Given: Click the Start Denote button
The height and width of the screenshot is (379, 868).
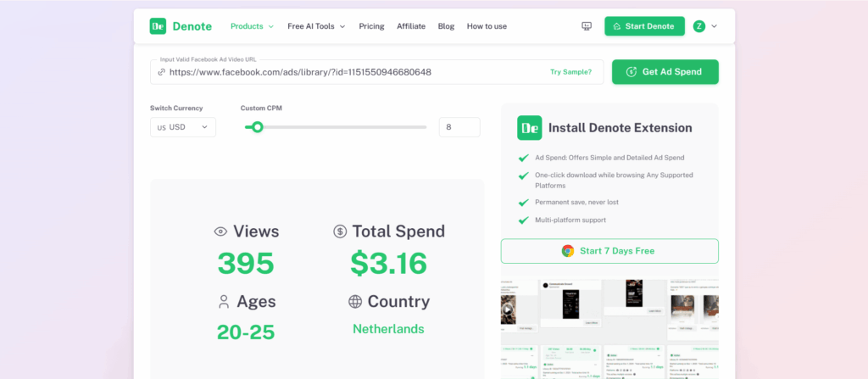Looking at the screenshot, I should click(x=644, y=26).
